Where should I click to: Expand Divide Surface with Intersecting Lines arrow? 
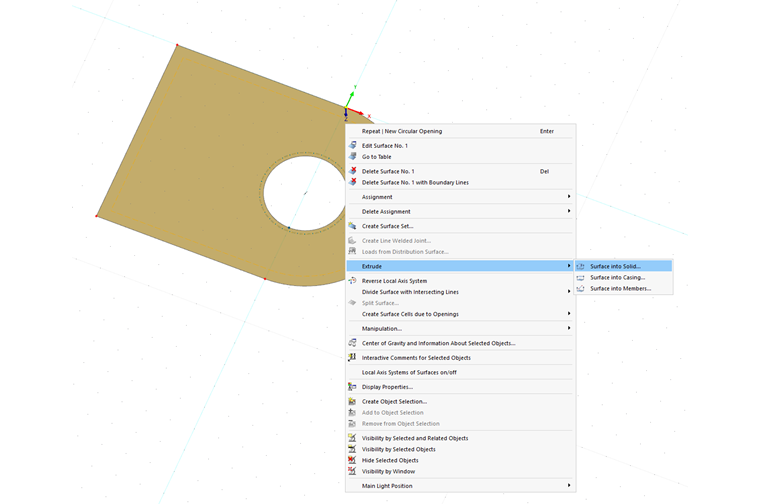(x=569, y=291)
